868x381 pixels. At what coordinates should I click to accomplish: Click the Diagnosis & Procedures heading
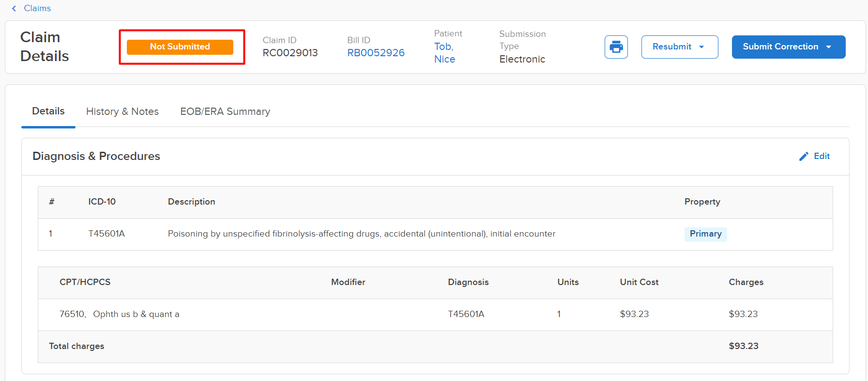(96, 156)
